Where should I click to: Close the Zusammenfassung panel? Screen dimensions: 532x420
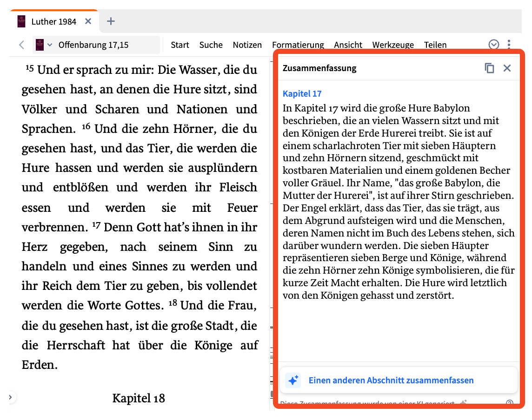pyautogui.click(x=507, y=68)
